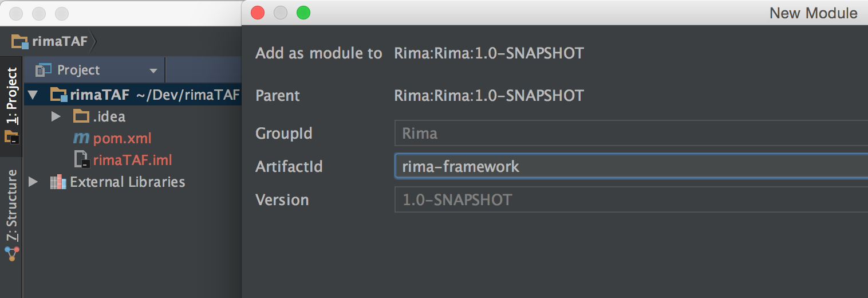Open the Project view dropdown arrow

(x=153, y=71)
